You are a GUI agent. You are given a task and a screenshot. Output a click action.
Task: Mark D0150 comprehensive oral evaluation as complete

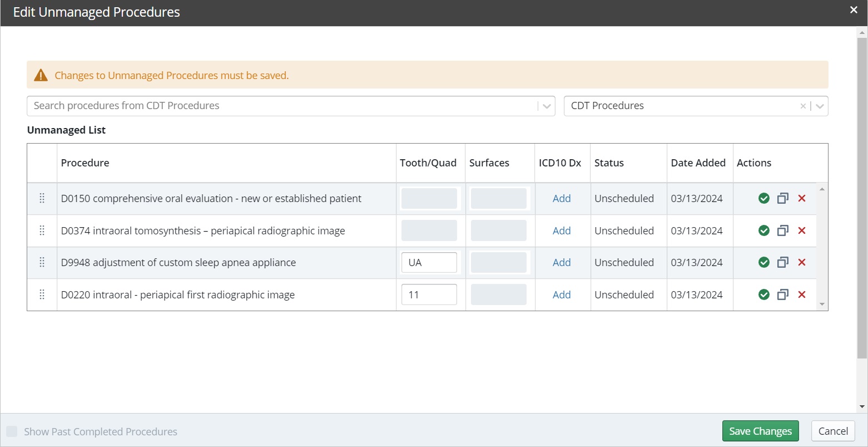tap(764, 198)
